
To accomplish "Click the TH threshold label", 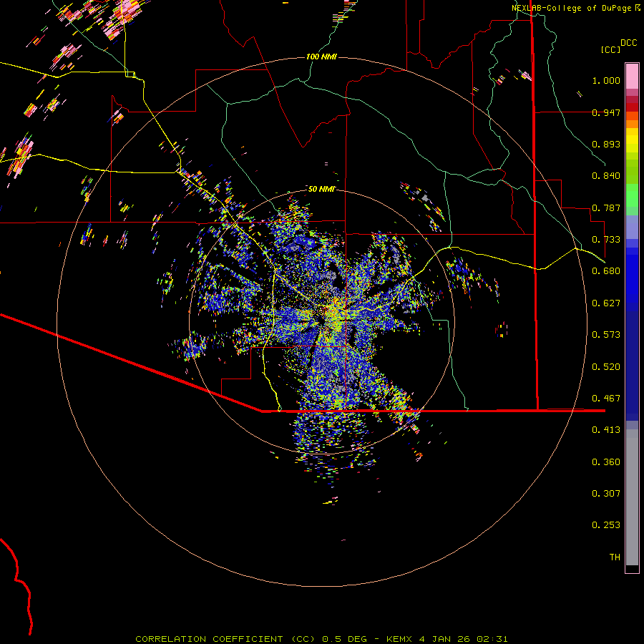I will (x=615, y=557).
